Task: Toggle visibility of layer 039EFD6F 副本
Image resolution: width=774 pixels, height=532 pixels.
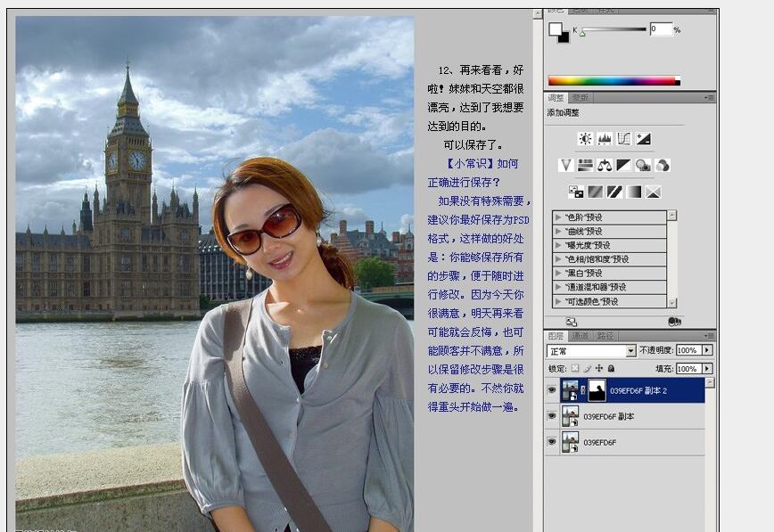Action: coord(551,415)
